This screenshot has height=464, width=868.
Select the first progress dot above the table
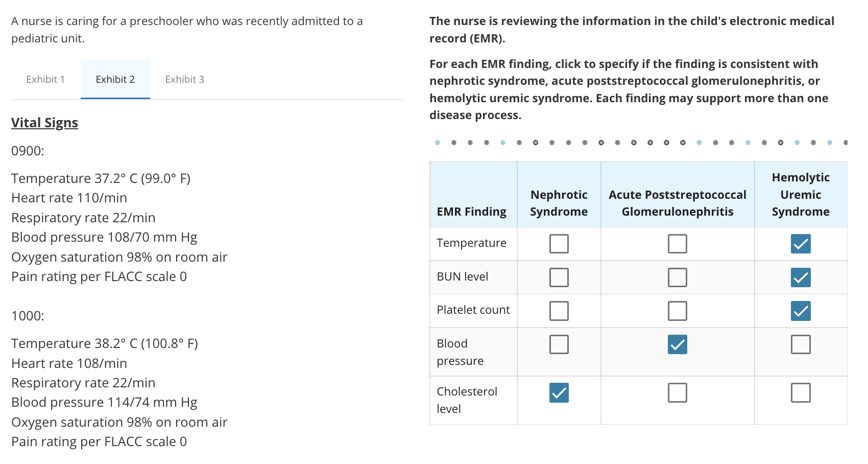point(437,143)
